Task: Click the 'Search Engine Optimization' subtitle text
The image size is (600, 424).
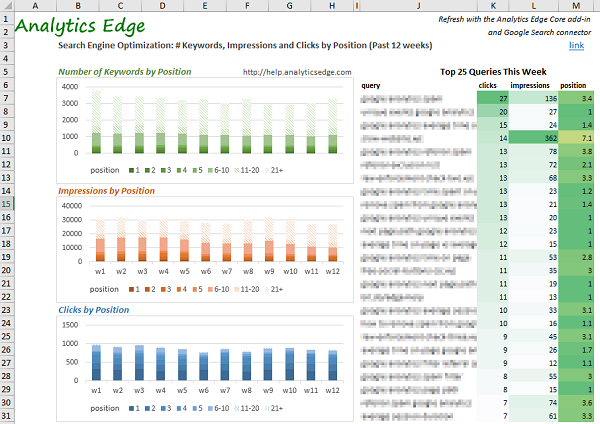Action: click(x=245, y=45)
